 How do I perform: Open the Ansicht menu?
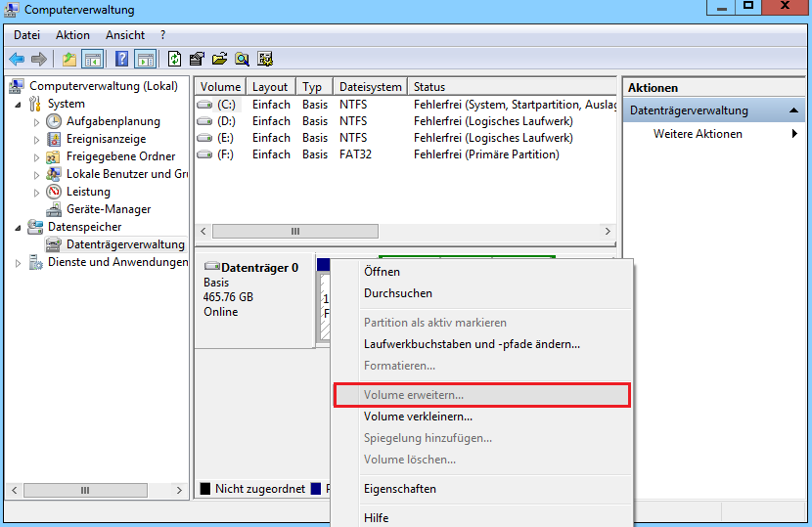click(x=125, y=35)
